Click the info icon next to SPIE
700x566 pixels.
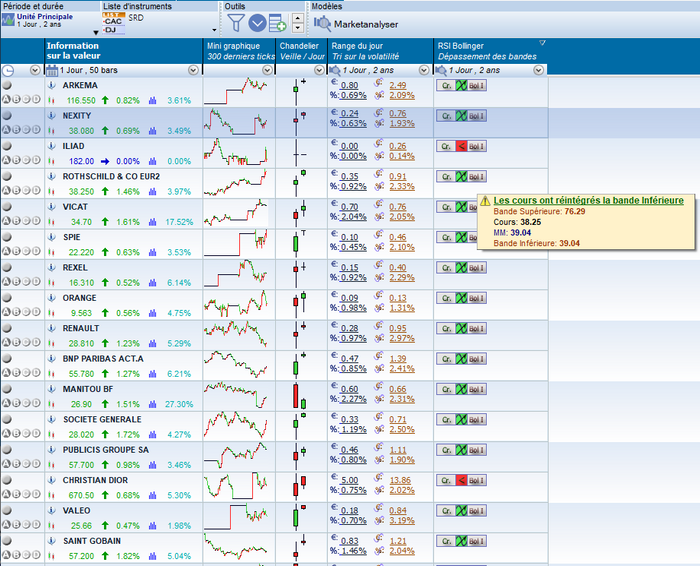[x=52, y=237]
